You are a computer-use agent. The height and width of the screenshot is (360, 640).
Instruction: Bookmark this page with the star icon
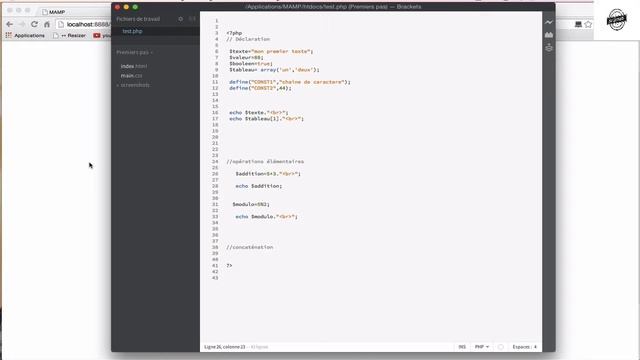tap(588, 24)
